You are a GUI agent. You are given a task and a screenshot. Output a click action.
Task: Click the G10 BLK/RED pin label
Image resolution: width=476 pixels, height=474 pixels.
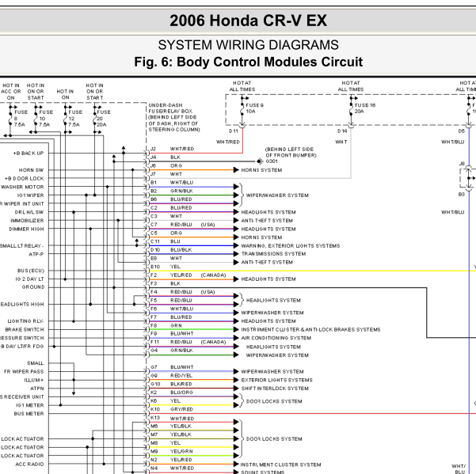click(x=171, y=384)
